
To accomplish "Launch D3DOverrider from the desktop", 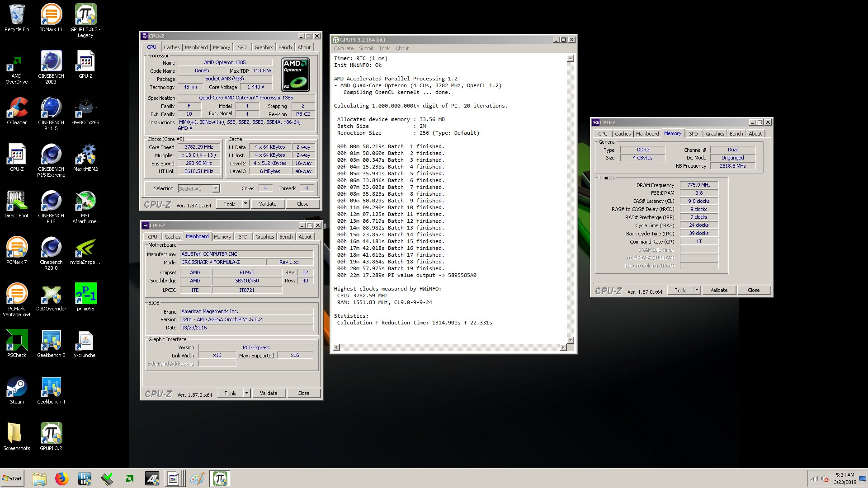I will tap(51, 297).
